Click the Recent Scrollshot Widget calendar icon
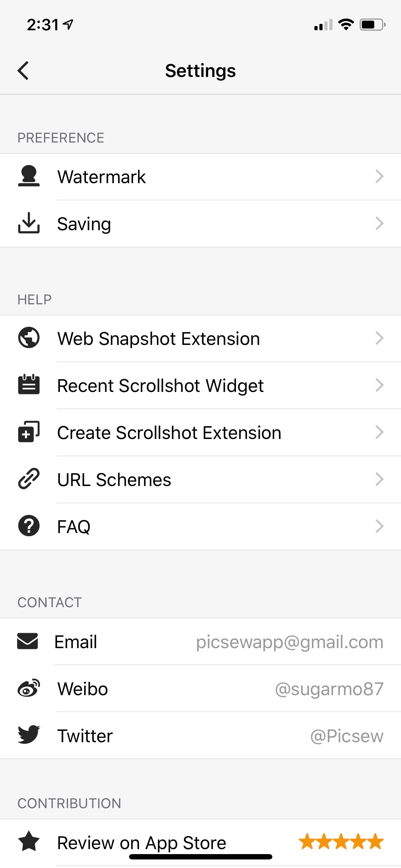This screenshot has width=401, height=868. [29, 384]
